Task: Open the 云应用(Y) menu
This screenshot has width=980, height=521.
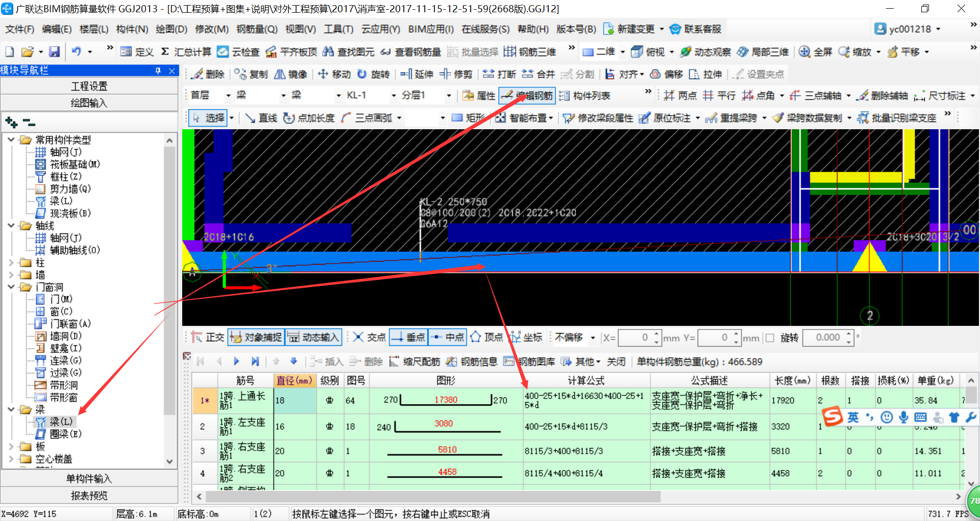Action: click(x=381, y=29)
